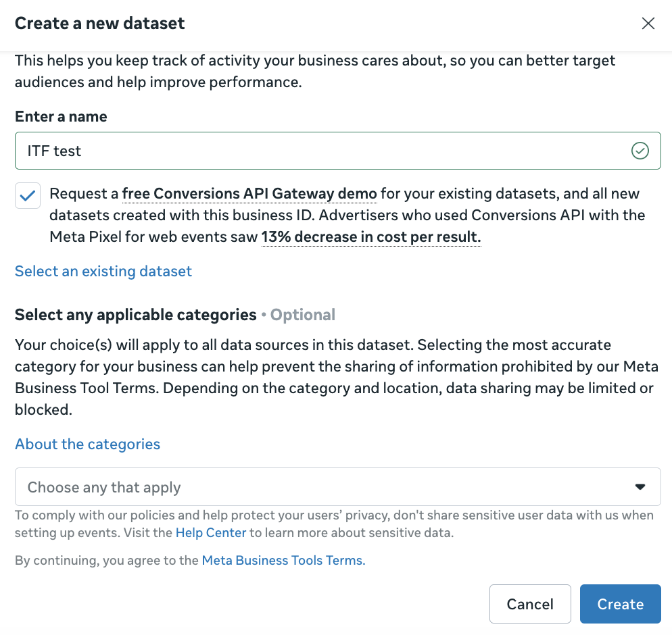Click the gray 'Optional' label

[x=302, y=315]
